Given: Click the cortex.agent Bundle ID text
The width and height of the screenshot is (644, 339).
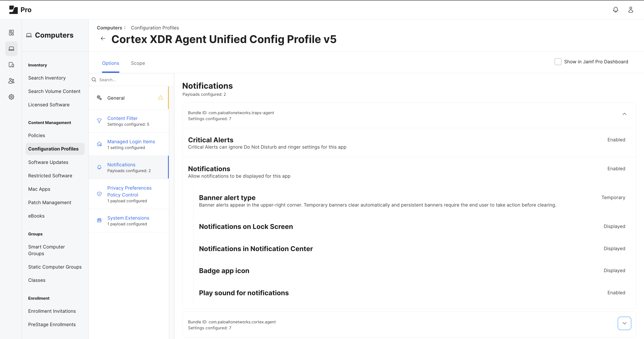Looking at the screenshot, I should point(232,322).
